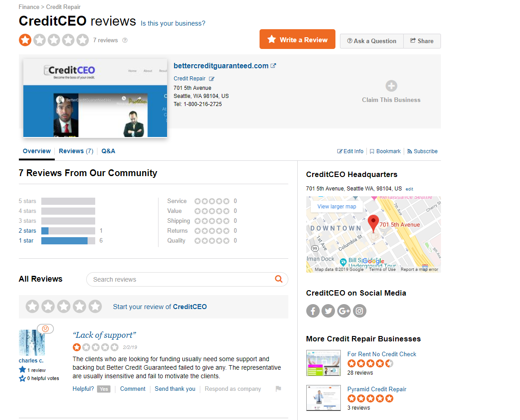Click Is this your business? link
The width and height of the screenshot is (520, 420).
pyautogui.click(x=173, y=23)
